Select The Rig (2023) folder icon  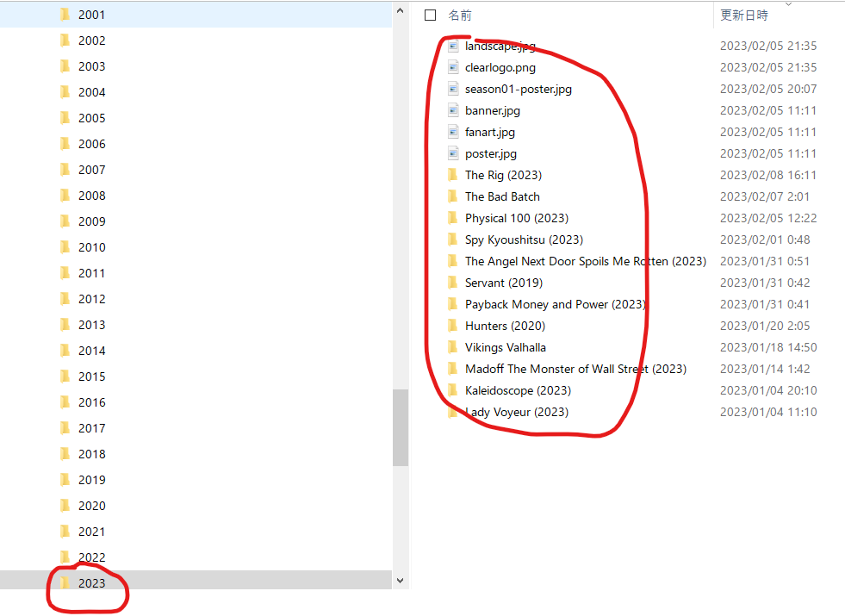tap(453, 175)
